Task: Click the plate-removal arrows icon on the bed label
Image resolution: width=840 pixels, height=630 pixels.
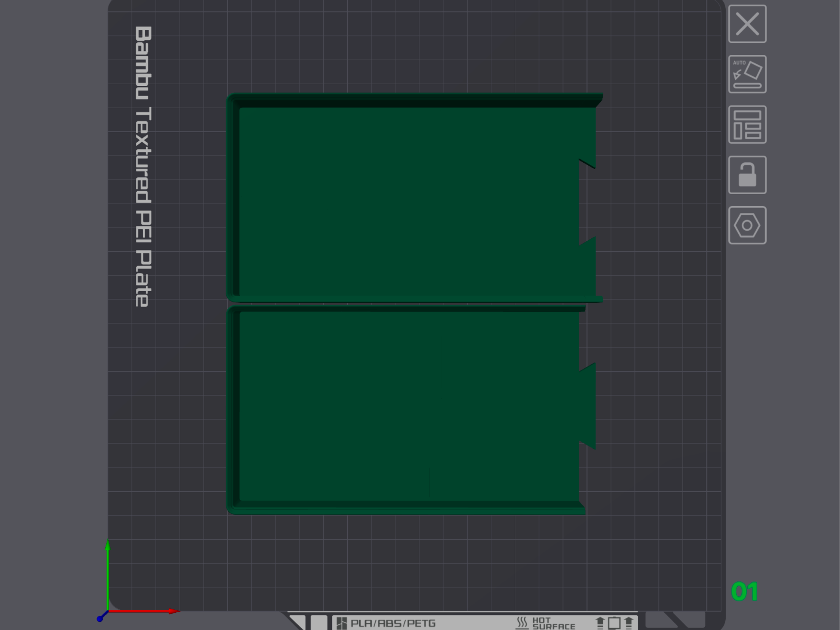Action: pyautogui.click(x=614, y=623)
